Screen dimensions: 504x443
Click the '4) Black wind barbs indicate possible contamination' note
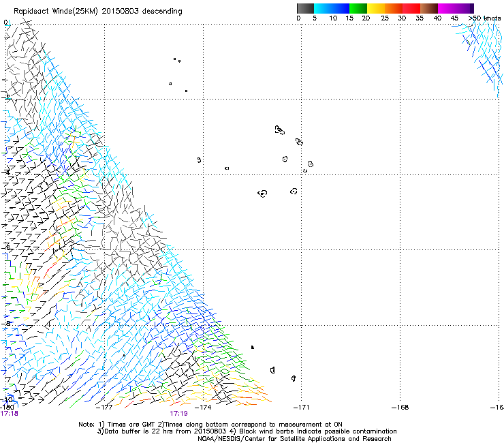pos(313,431)
